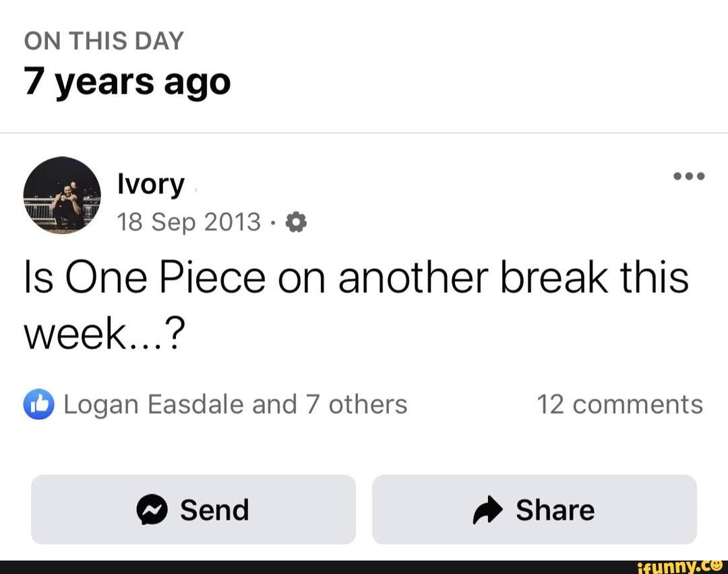The height and width of the screenshot is (574, 728).
Task: Expand the 12 comments section
Action: pos(619,403)
